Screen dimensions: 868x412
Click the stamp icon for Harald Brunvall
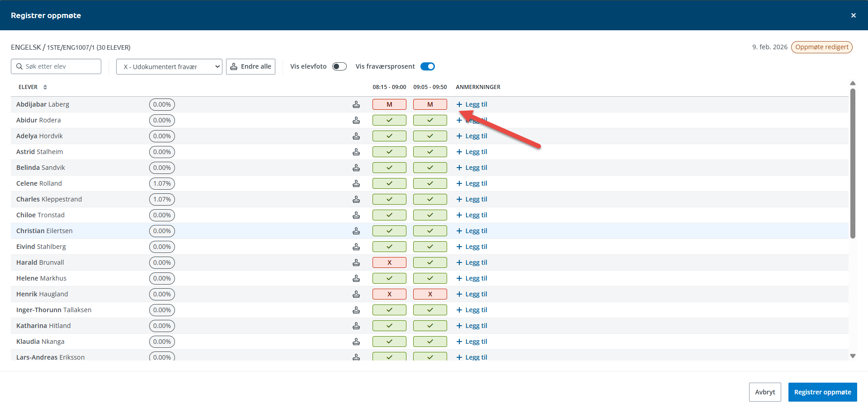tap(356, 262)
